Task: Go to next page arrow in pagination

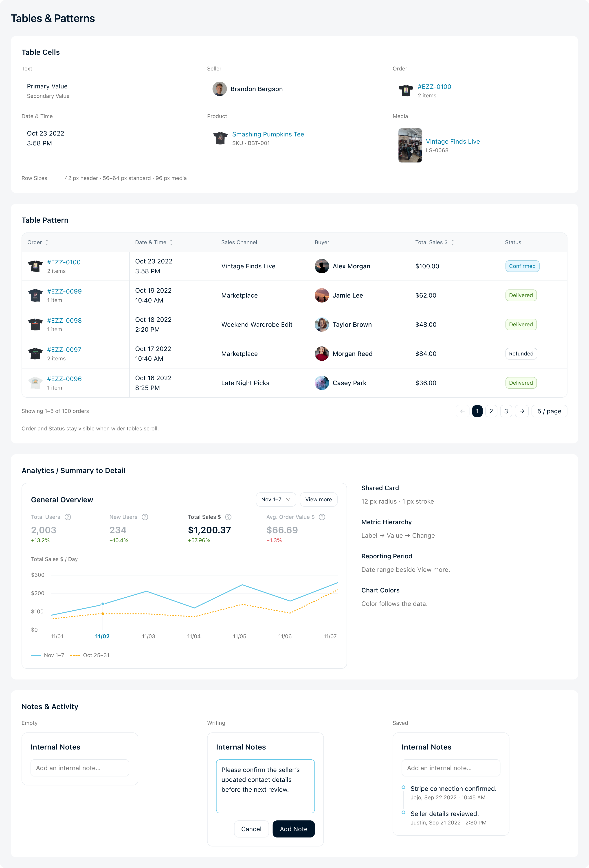Action: tap(522, 411)
